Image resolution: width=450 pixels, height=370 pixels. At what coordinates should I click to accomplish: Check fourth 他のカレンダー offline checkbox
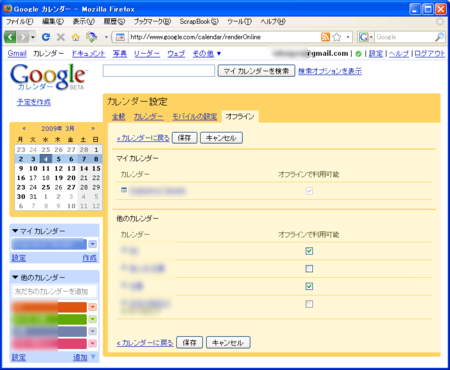(309, 304)
